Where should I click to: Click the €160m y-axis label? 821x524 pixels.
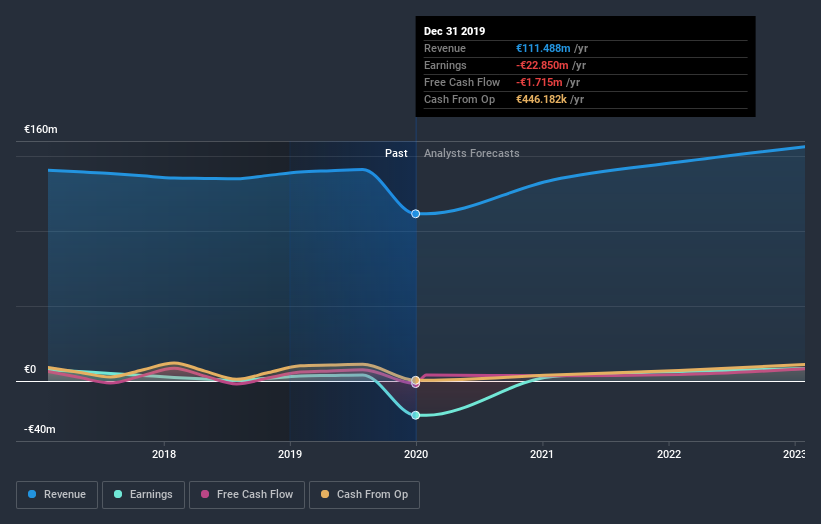[x=41, y=129]
